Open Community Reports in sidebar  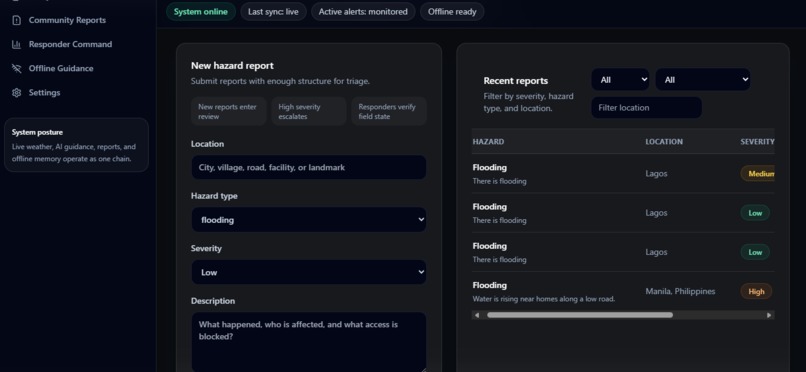point(67,20)
